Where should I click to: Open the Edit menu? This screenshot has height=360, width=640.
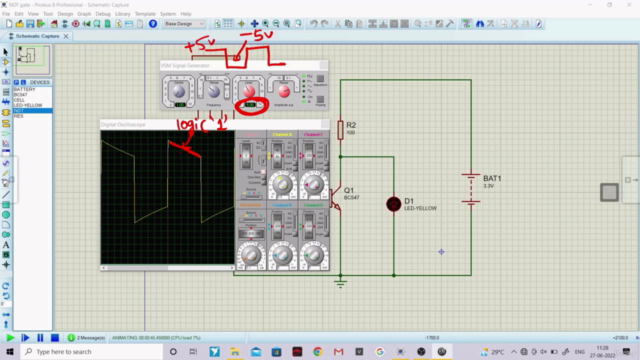(19, 14)
